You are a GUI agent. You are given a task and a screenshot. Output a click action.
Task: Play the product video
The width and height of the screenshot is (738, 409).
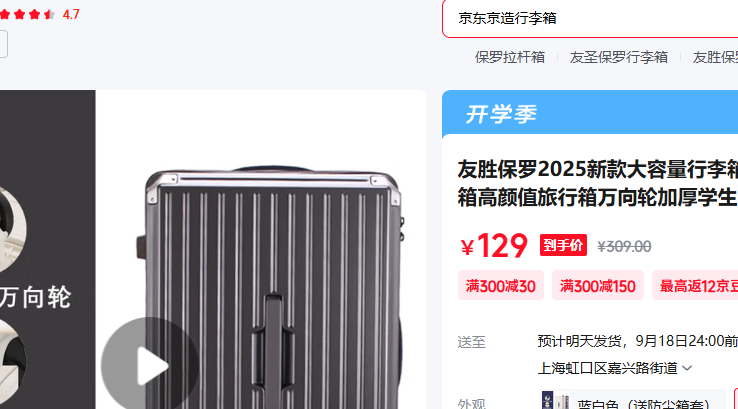[x=150, y=365]
